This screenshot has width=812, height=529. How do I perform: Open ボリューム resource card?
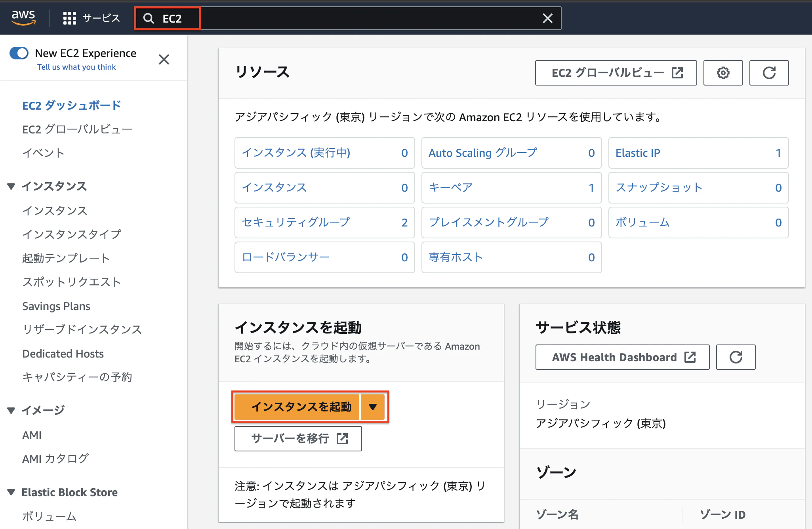click(699, 223)
